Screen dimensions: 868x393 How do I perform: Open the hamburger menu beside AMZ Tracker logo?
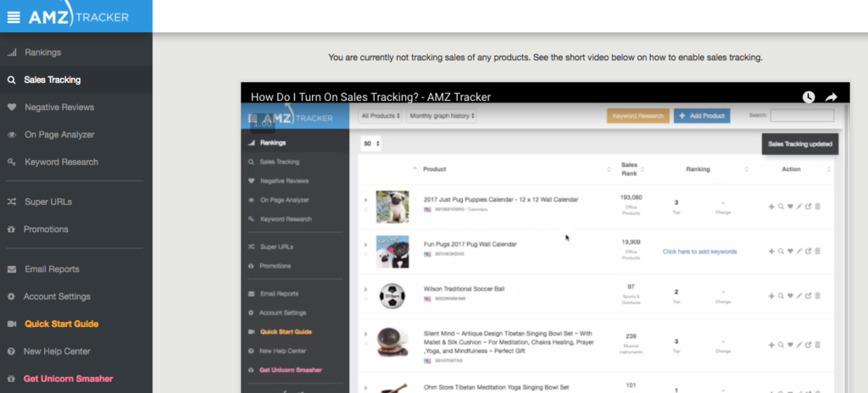14,17
